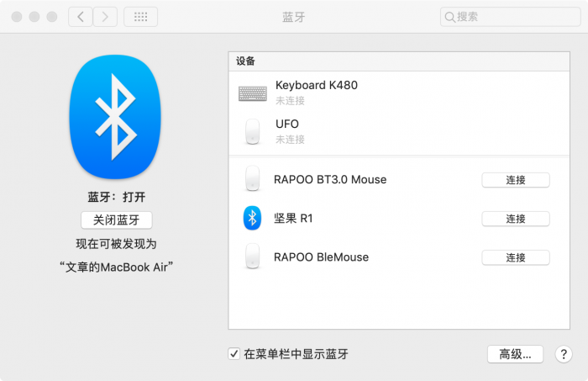The image size is (588, 381).
Task: Click the UFO mouse icon
Action: point(252,132)
